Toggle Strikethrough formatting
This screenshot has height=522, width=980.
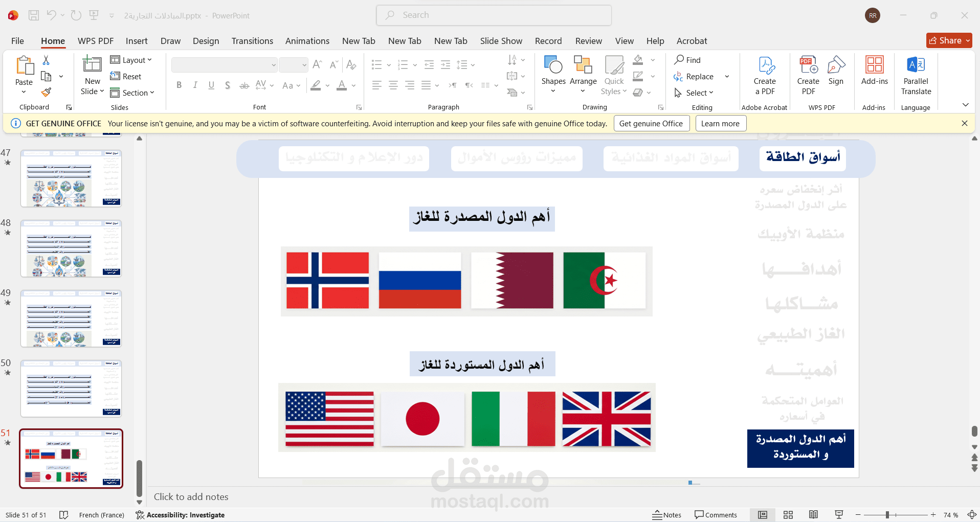point(244,85)
